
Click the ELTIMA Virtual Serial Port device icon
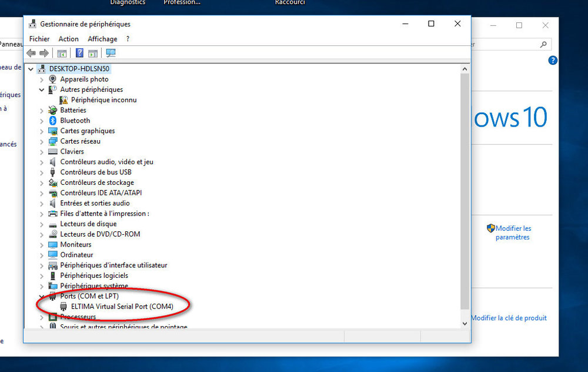click(64, 306)
